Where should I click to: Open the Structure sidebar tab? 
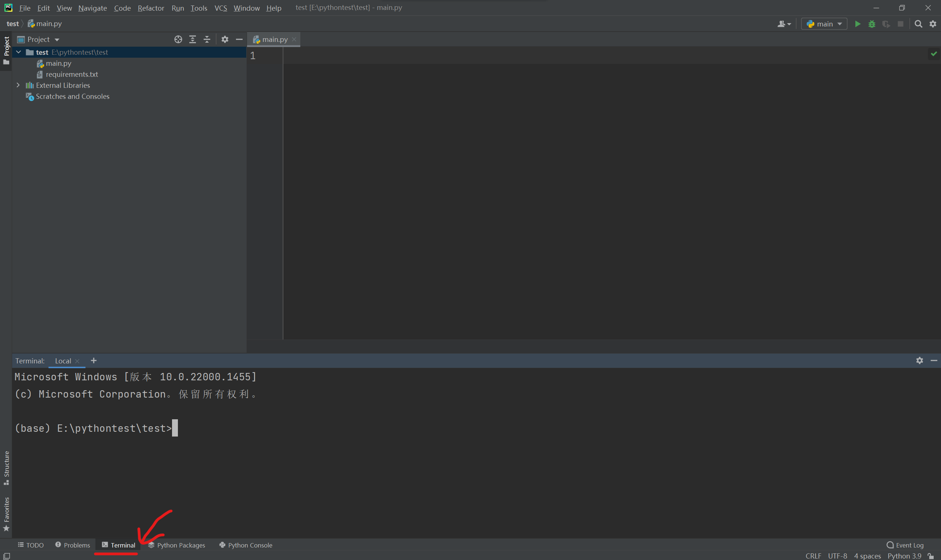tap(6, 468)
